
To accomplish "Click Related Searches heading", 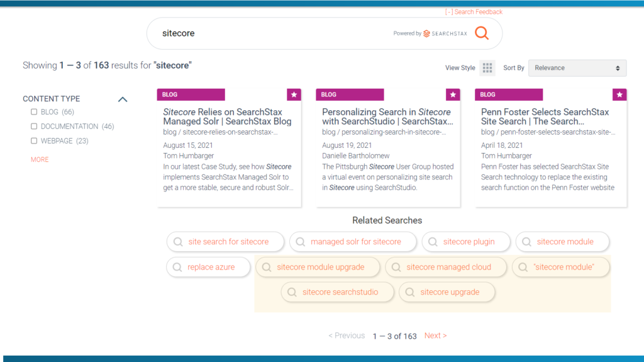I will click(387, 220).
